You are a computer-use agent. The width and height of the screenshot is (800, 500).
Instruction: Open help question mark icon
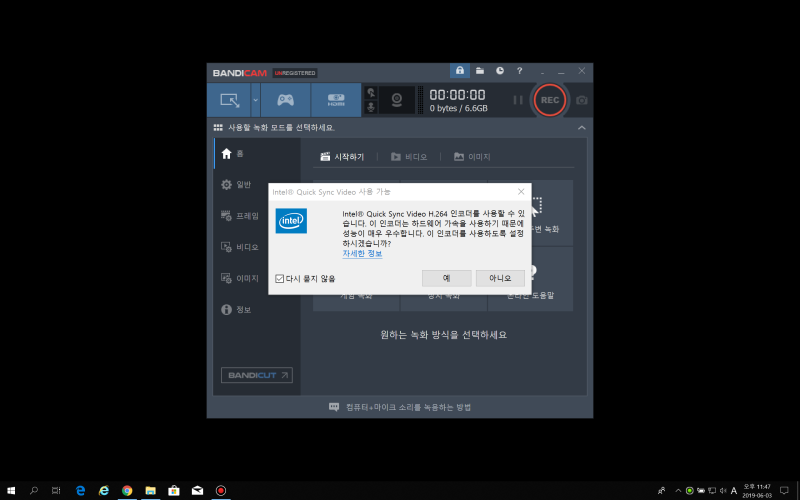[519, 71]
